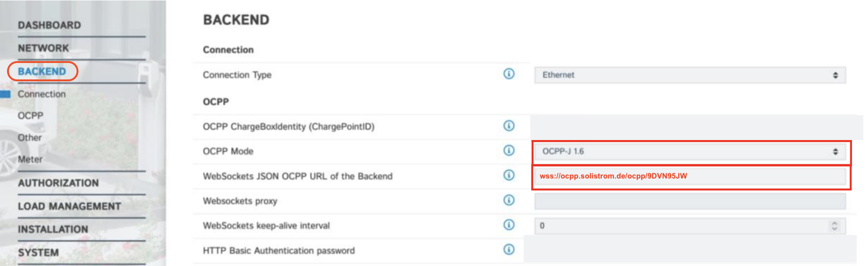
Task: Open the Connection Type dropdown showing Ethernet
Action: click(690, 75)
